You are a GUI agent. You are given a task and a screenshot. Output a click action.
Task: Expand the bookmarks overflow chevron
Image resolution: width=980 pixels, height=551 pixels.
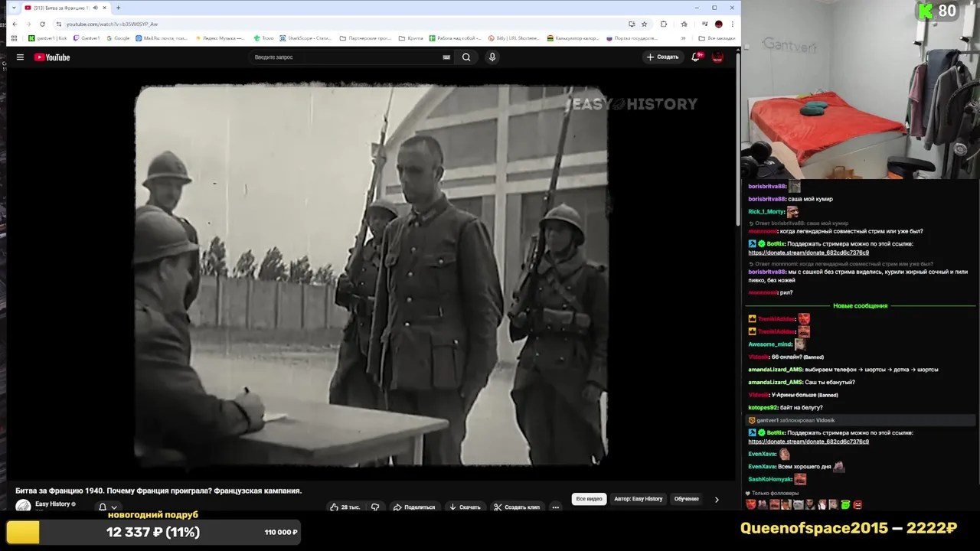tap(683, 38)
